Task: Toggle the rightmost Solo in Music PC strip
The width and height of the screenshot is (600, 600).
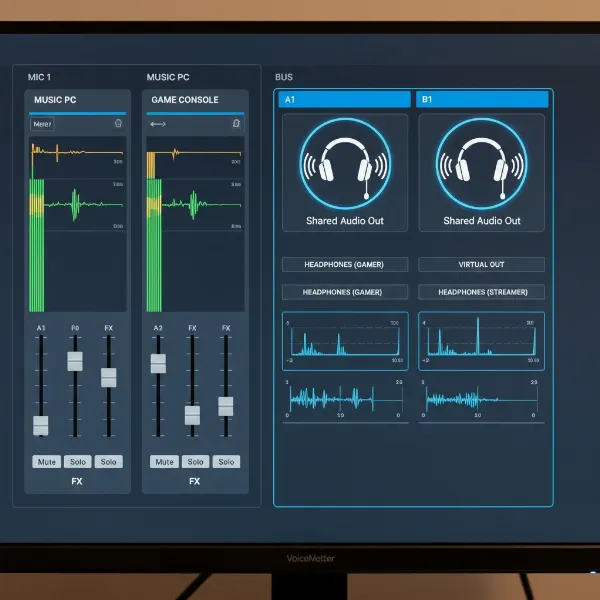Action: [108, 462]
